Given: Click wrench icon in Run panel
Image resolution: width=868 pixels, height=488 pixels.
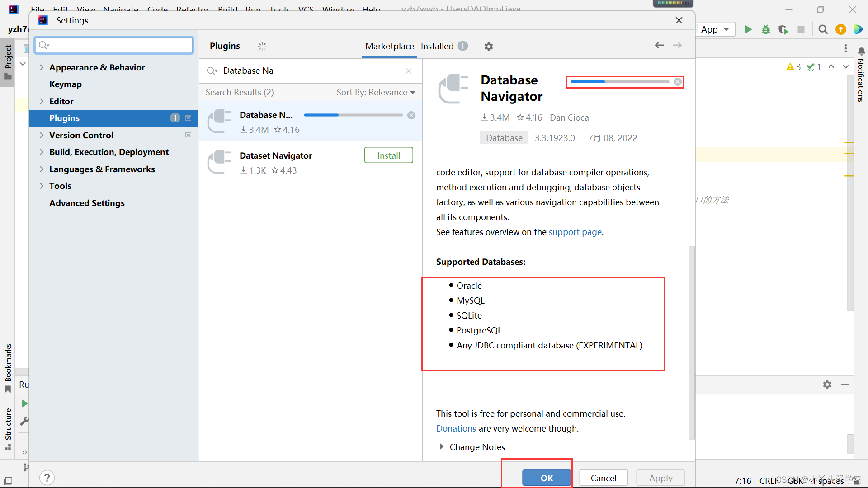Looking at the screenshot, I should tap(24, 421).
